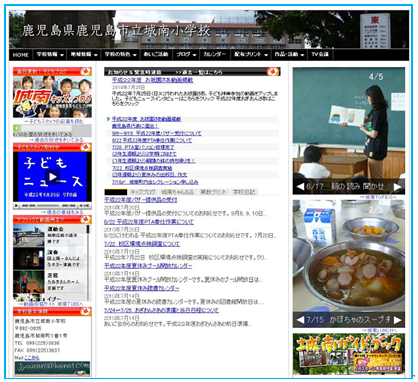Switch to the キッズブログ tab
Viewport: 418px width, 382px height.
tap(143, 192)
